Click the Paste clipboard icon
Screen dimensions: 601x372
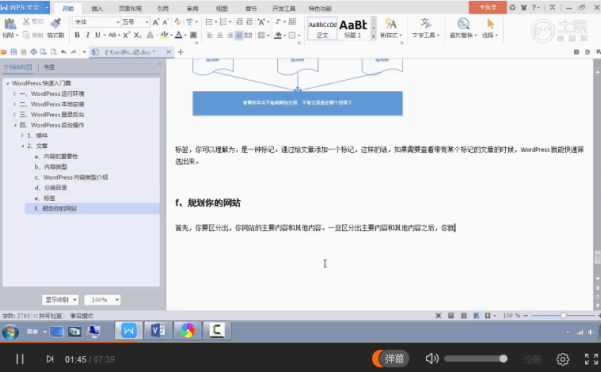10,24
